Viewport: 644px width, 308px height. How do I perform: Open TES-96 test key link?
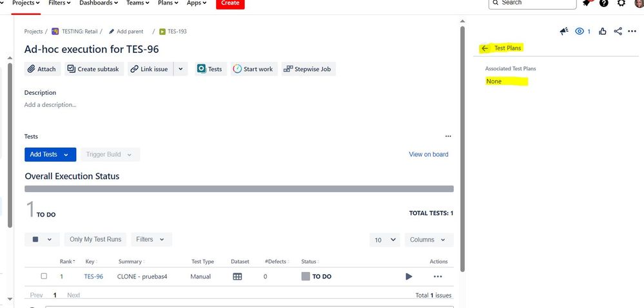(x=93, y=277)
